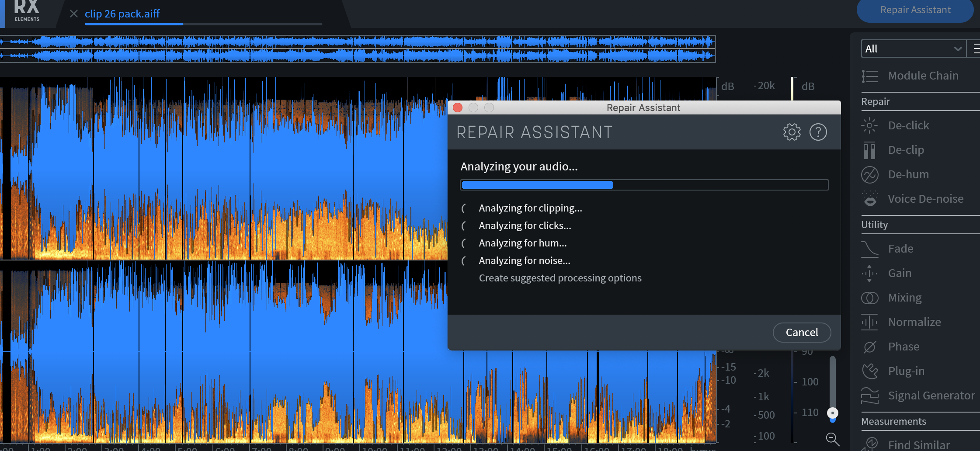Open the Gain utility icon
The image size is (980, 451).
coord(869,273)
